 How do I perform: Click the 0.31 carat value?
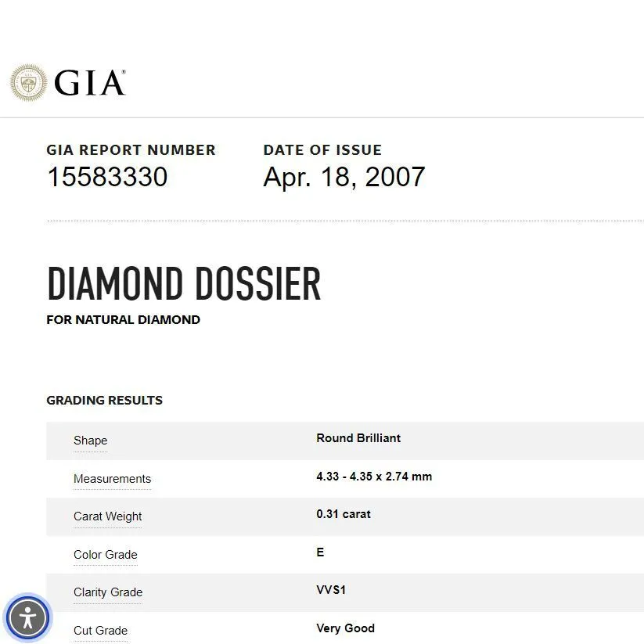(344, 514)
